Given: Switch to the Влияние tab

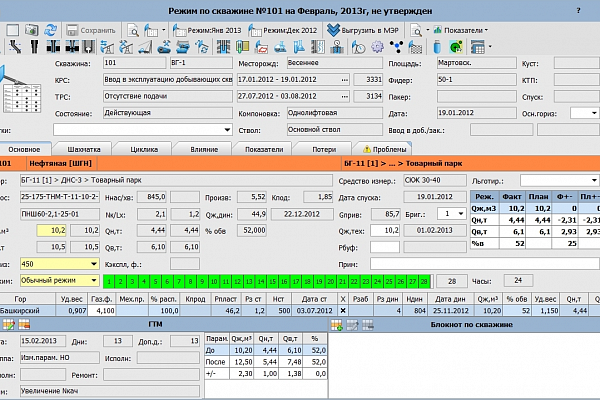Looking at the screenshot, I should (204, 149).
